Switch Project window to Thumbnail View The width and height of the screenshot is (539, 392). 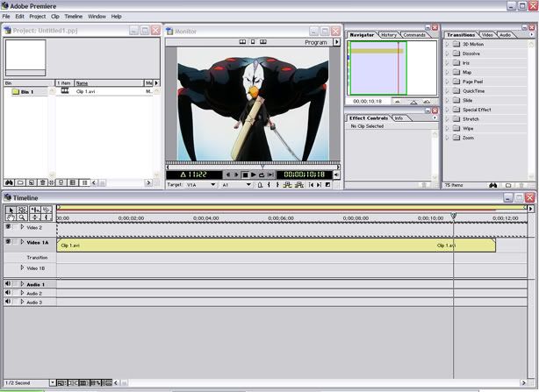(x=73, y=182)
